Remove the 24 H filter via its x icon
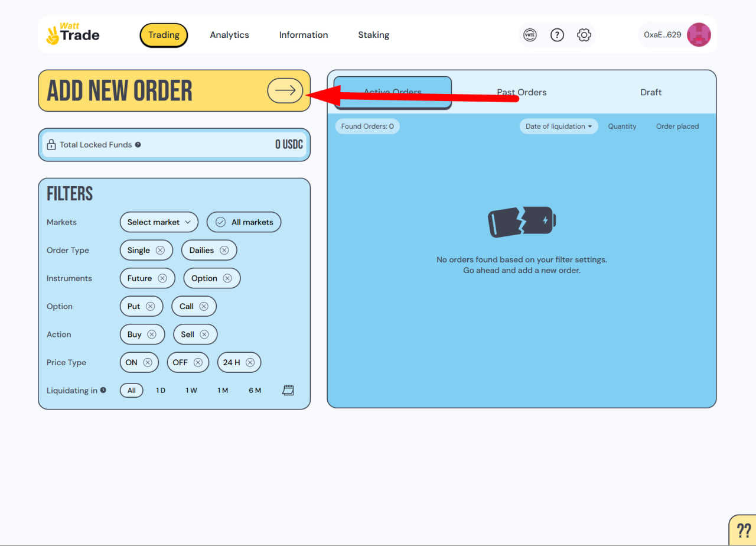This screenshot has height=546, width=756. pos(250,362)
